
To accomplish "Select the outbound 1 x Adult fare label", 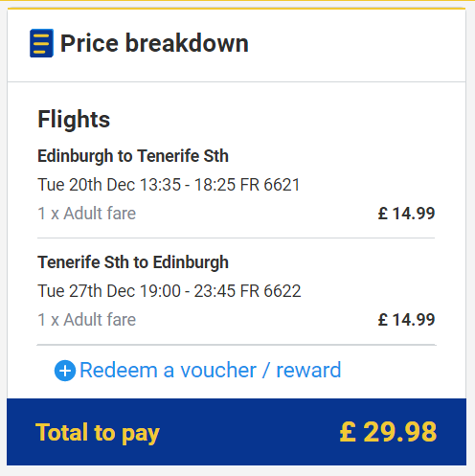I will [x=87, y=214].
